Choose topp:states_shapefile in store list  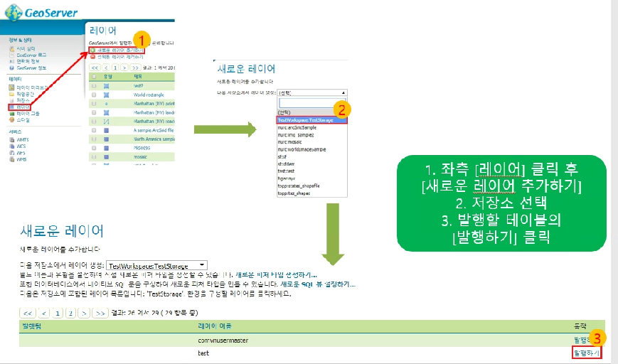coord(299,186)
